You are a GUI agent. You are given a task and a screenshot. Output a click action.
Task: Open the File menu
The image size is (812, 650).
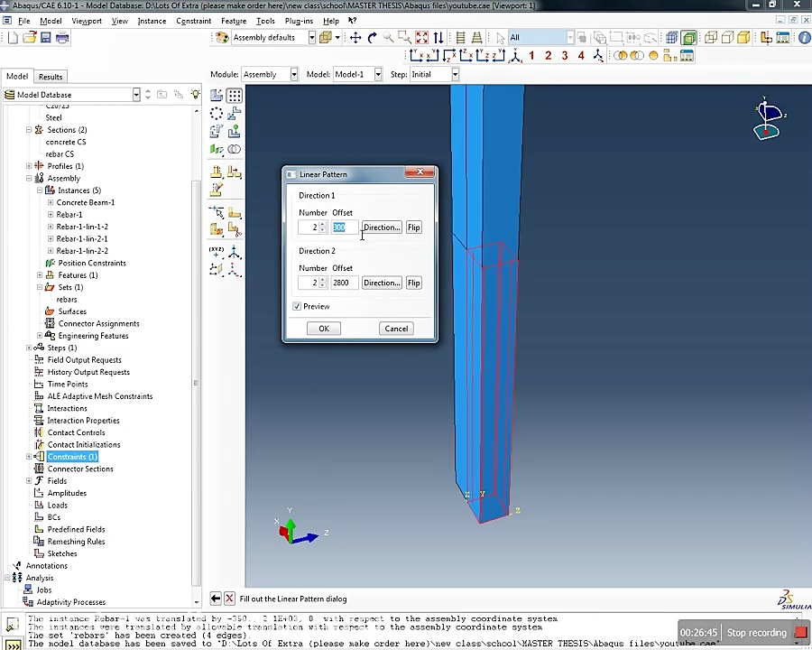(23, 21)
